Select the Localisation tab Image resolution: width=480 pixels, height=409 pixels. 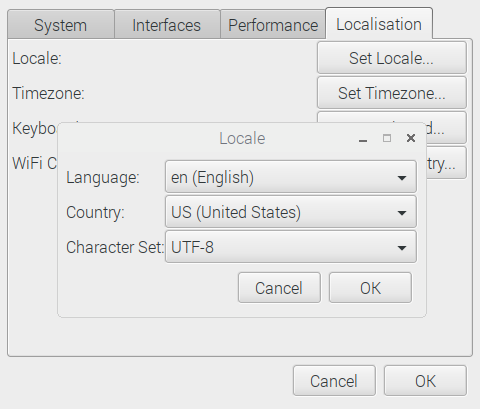tap(379, 24)
